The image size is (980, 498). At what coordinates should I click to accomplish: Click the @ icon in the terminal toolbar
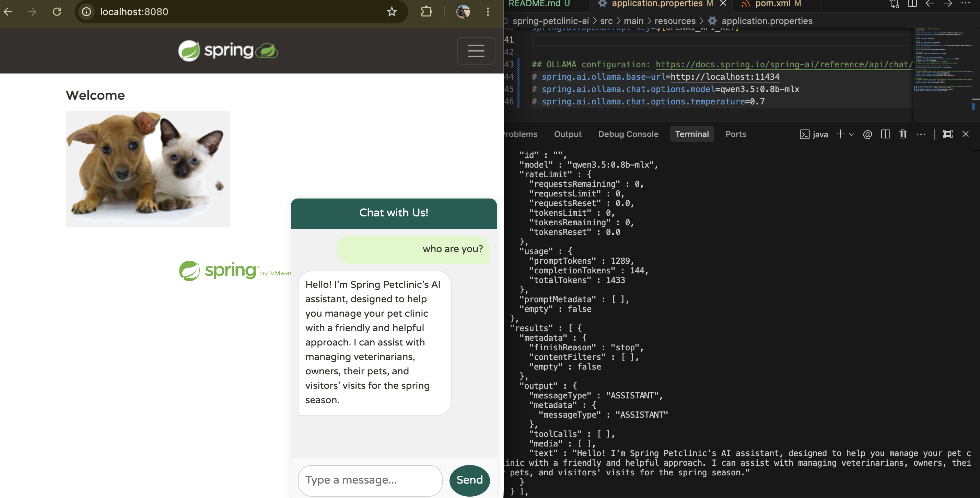(x=867, y=134)
